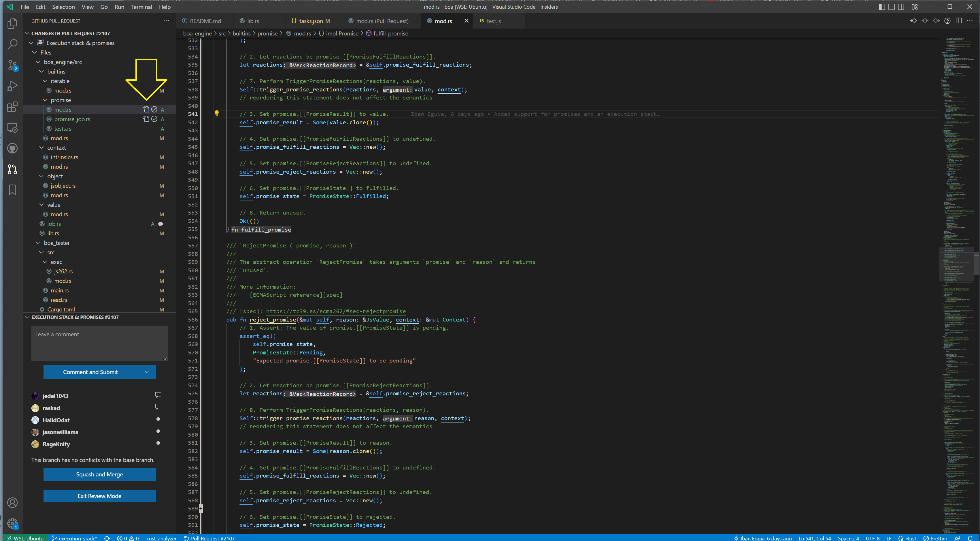Split the editor to the right
This screenshot has height=541, width=980.
click(958, 21)
